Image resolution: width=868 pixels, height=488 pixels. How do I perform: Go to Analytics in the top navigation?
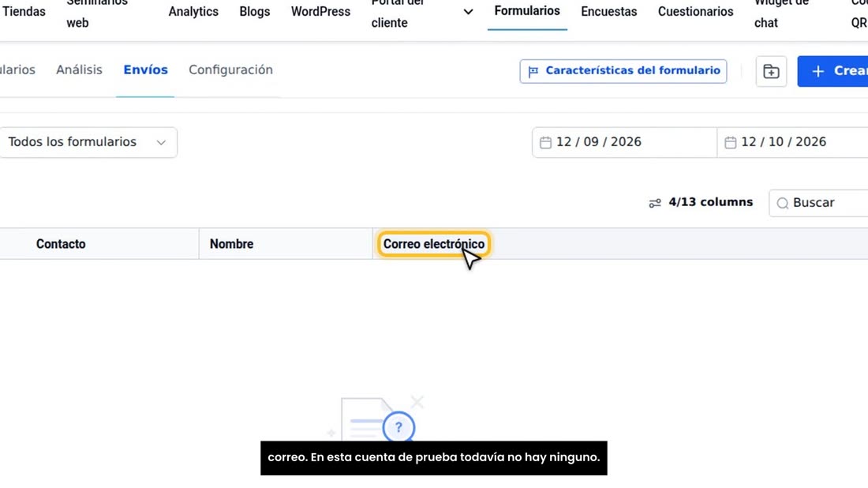pyautogui.click(x=193, y=12)
